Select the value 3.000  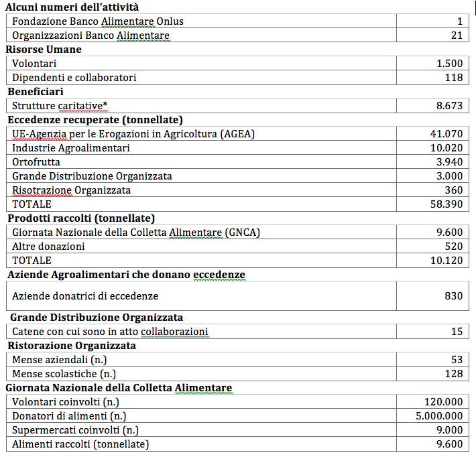[450, 176]
